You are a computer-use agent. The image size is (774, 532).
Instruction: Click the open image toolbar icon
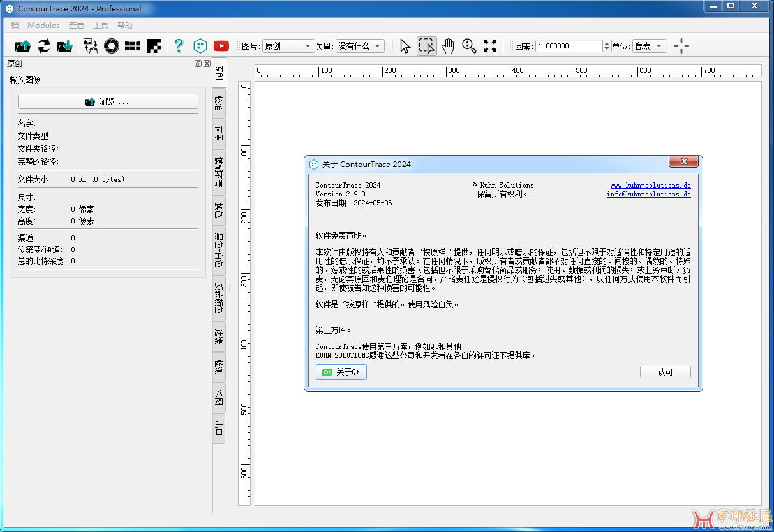coord(23,46)
